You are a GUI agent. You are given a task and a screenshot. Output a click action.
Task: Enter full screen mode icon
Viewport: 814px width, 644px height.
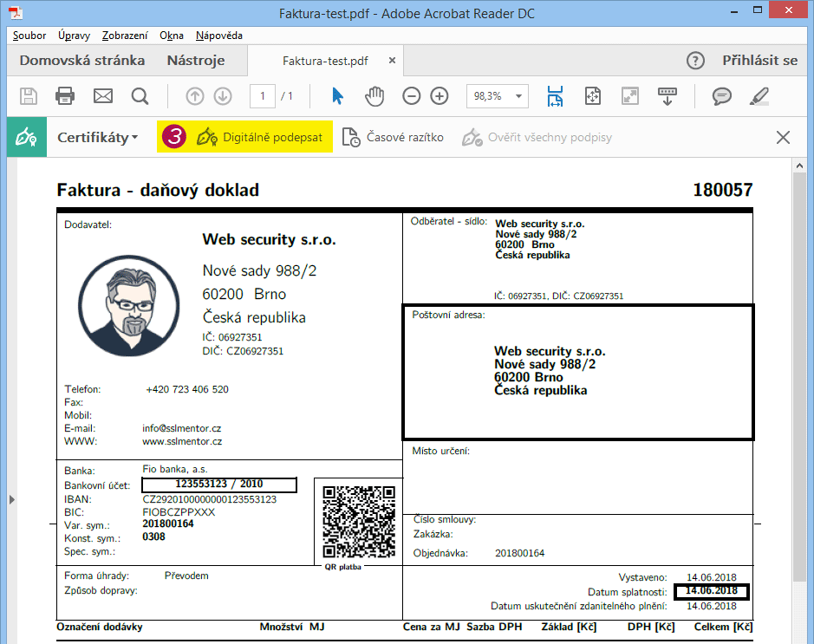[629, 96]
